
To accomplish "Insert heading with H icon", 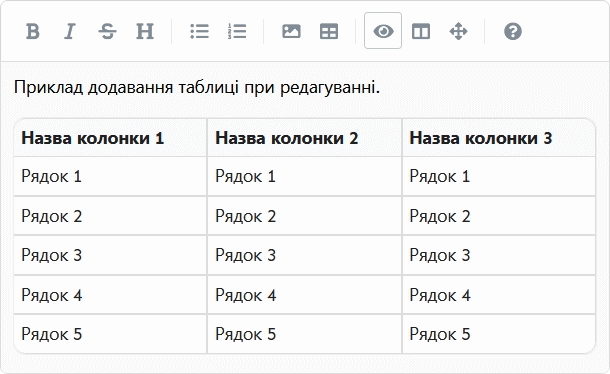I will tap(145, 31).
